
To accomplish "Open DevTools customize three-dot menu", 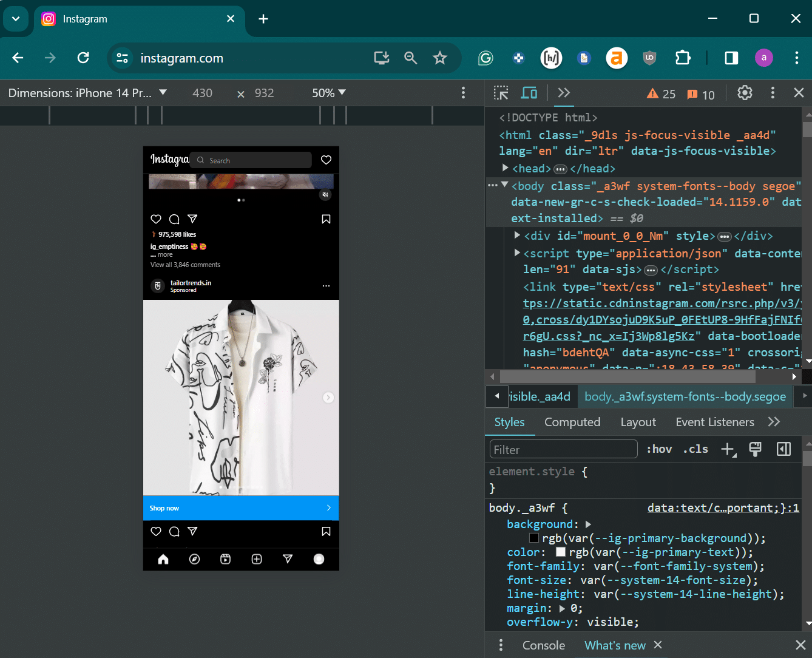I will coord(773,93).
